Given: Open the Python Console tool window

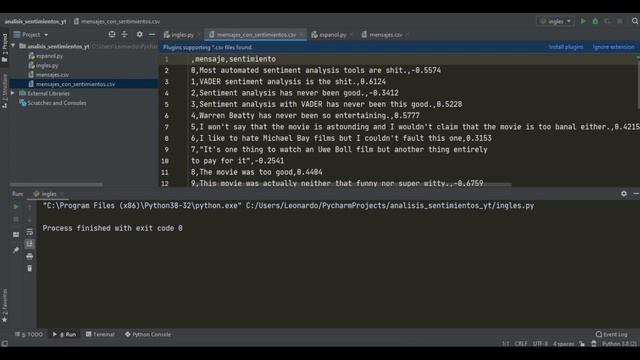Looking at the screenshot, I should 148,334.
